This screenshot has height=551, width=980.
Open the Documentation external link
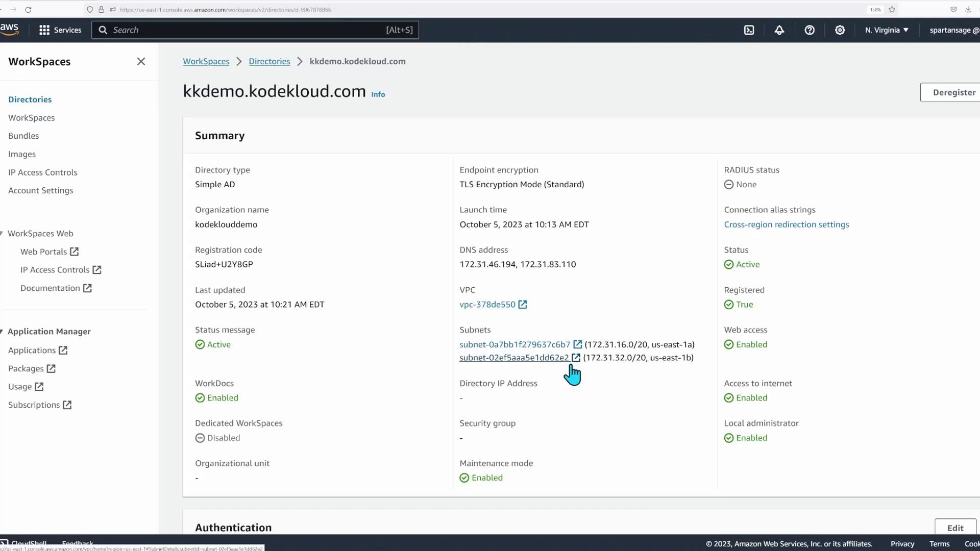click(56, 288)
